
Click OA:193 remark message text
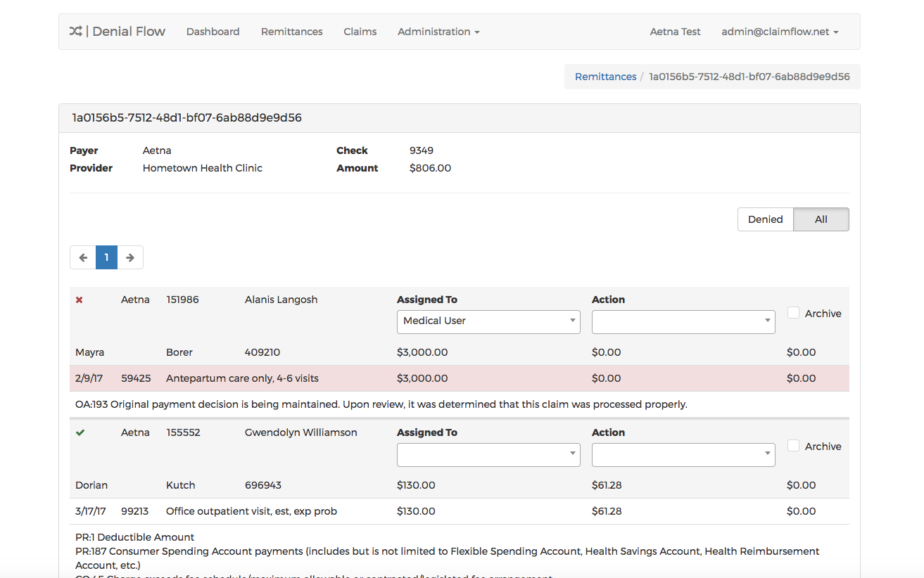click(381, 404)
